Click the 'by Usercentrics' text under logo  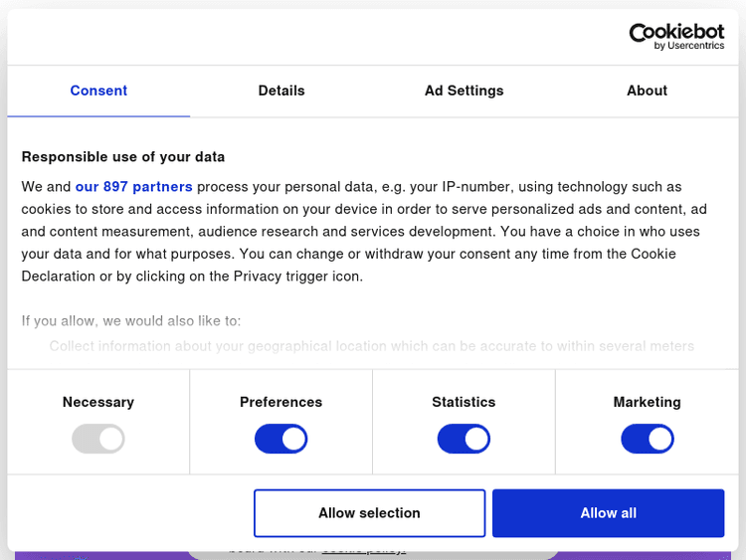tap(689, 46)
